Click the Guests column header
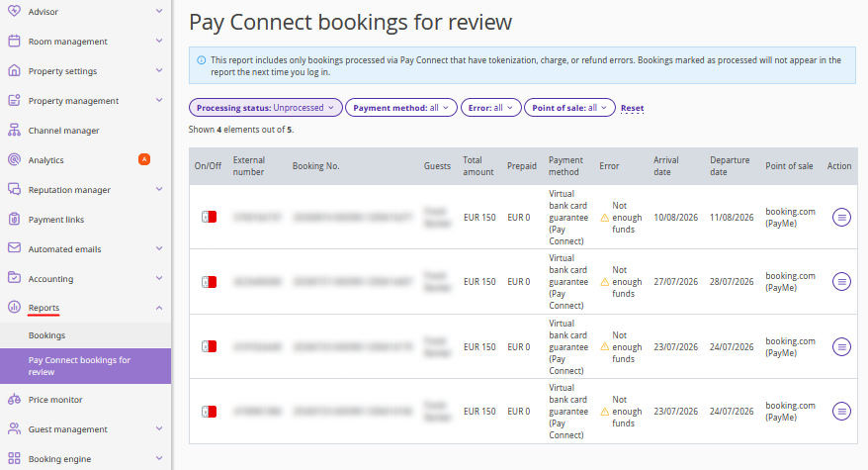 click(x=437, y=165)
